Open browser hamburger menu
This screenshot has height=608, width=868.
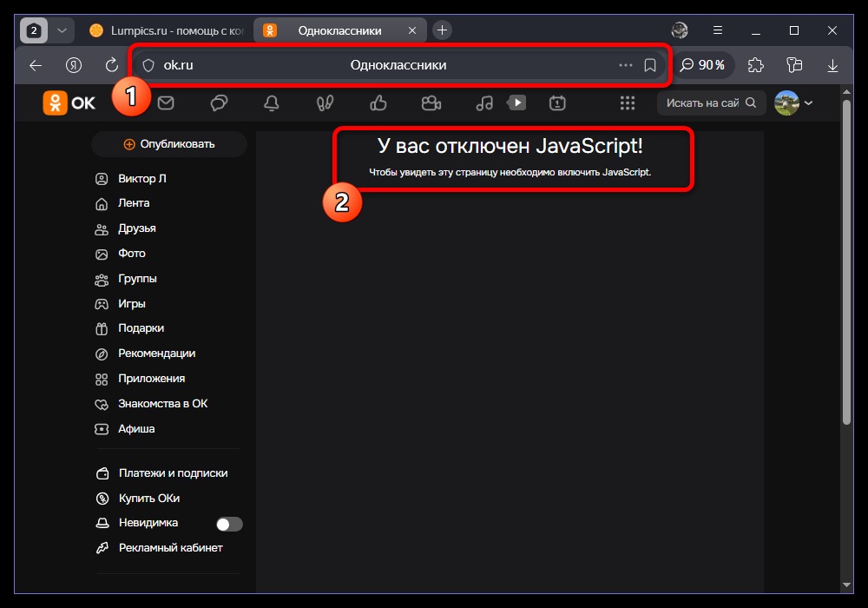point(718,30)
